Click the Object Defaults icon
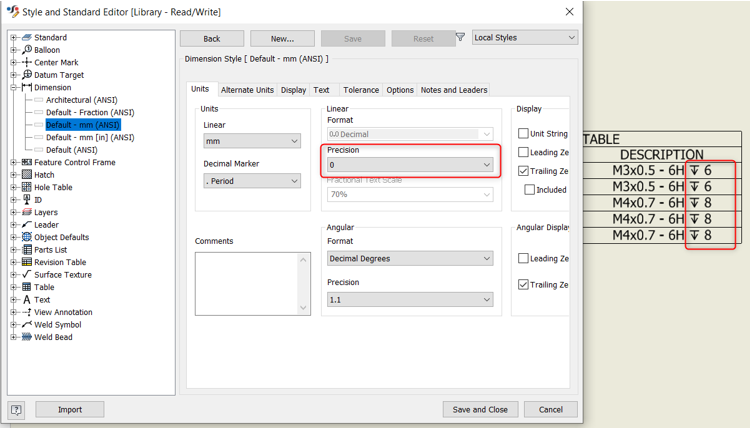This screenshot has height=431, width=750. click(x=27, y=237)
